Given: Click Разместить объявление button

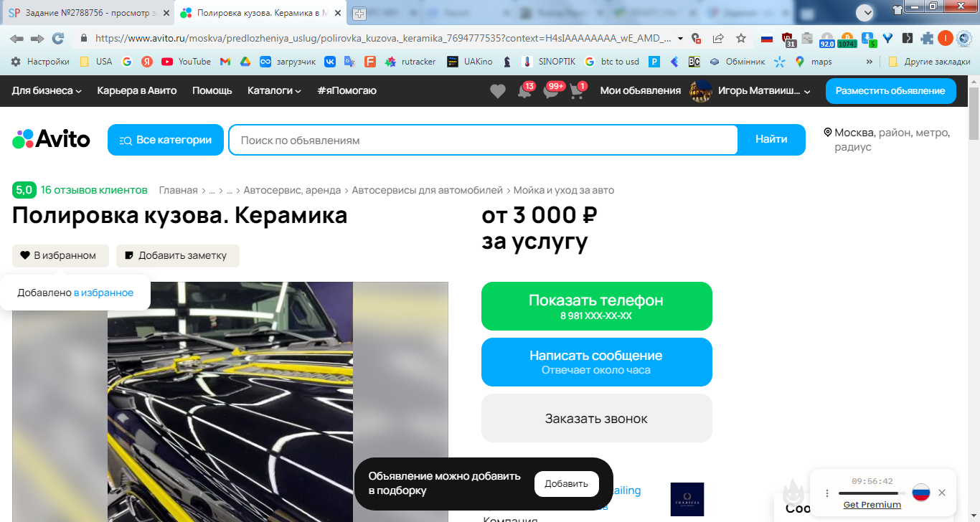Looking at the screenshot, I should [890, 91].
